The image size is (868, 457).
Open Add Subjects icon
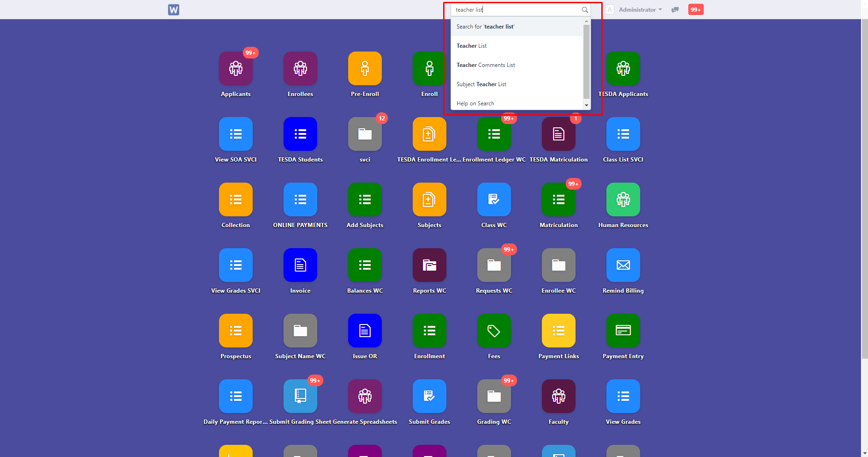[x=365, y=199]
